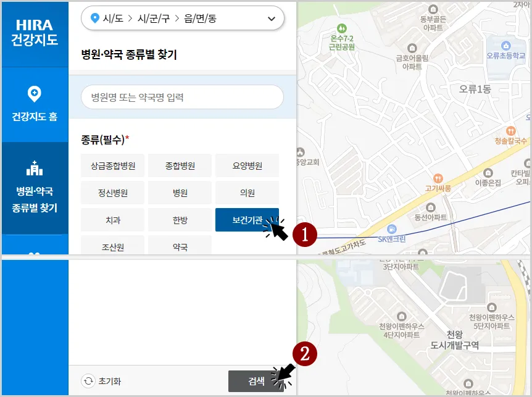Switch to 병원·약국 종류별 찾기 menu item
Screen dimensions: 532x397
click(35, 185)
